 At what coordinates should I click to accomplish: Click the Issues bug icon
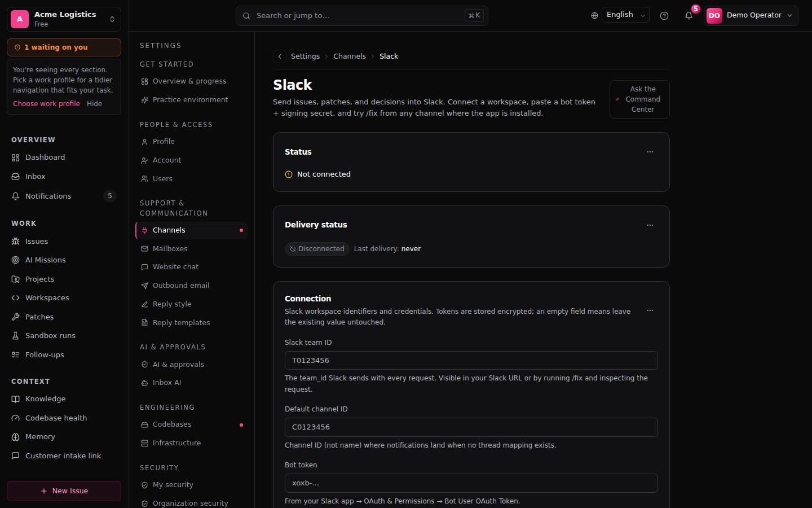point(16,242)
